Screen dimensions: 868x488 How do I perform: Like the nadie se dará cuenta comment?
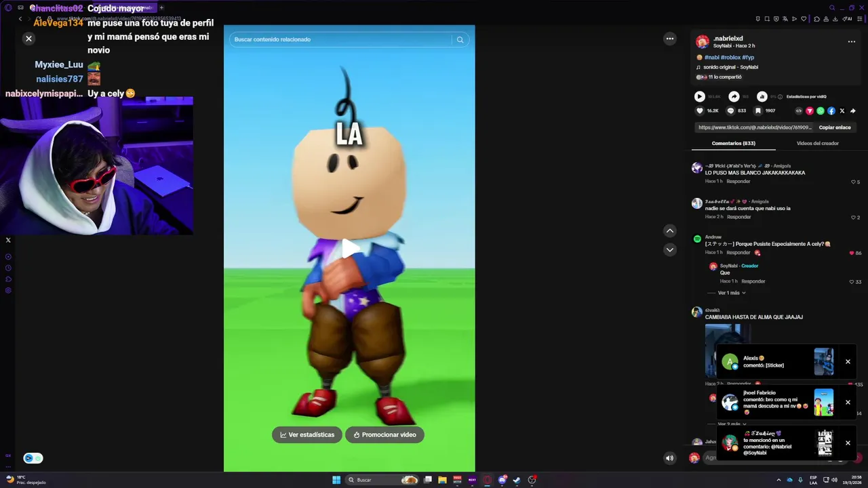[x=854, y=218]
